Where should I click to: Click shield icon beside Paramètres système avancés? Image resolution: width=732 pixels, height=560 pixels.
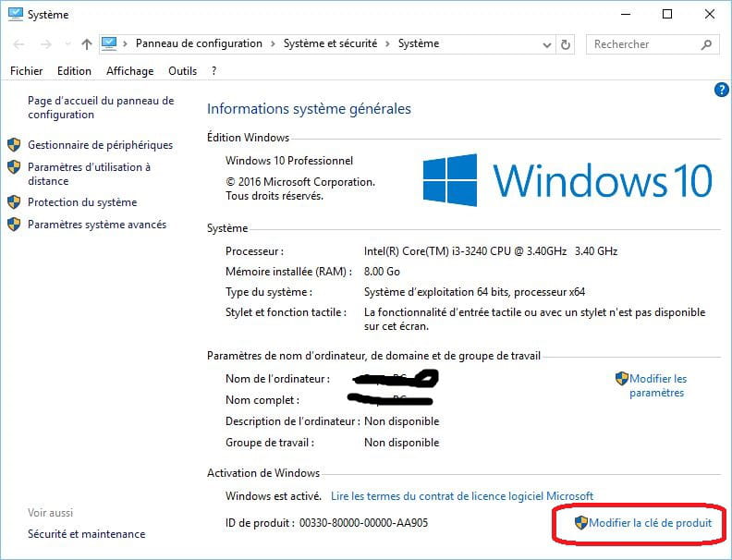point(14,225)
